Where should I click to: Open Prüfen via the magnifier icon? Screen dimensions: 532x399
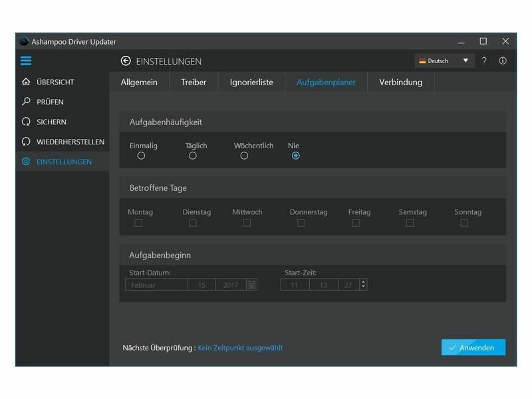26,102
